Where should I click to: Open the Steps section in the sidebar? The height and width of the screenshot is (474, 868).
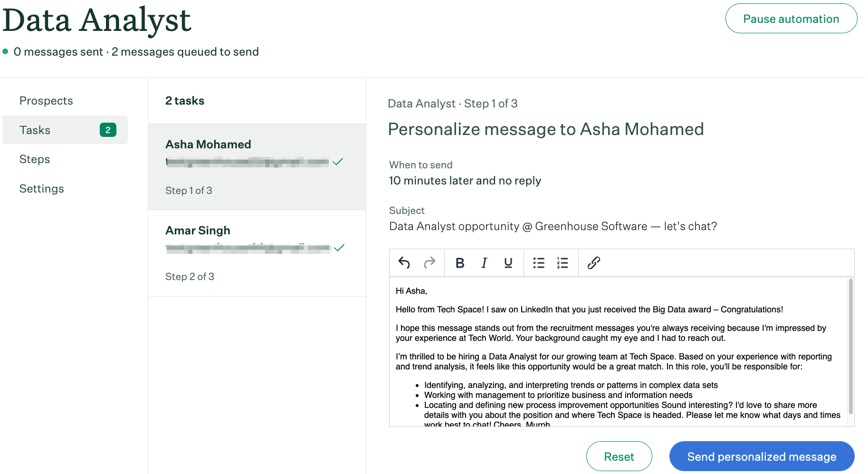tap(34, 159)
